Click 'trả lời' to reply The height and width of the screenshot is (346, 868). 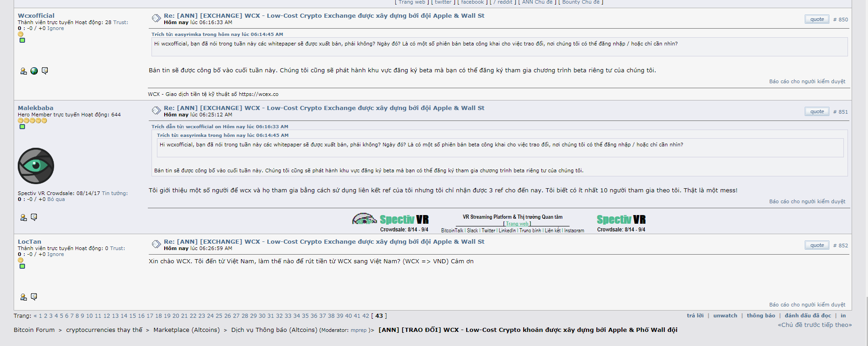[x=695, y=316]
